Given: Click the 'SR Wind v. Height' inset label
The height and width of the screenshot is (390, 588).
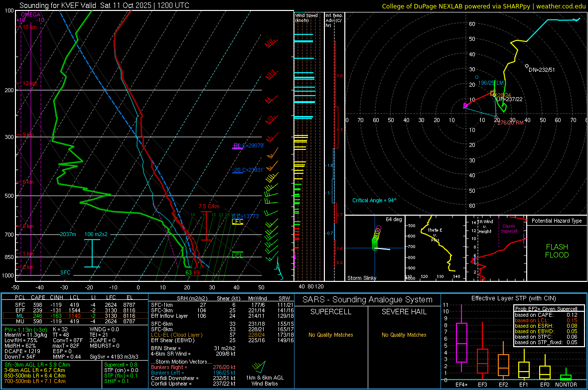Looking at the screenshot, I should [x=485, y=227].
